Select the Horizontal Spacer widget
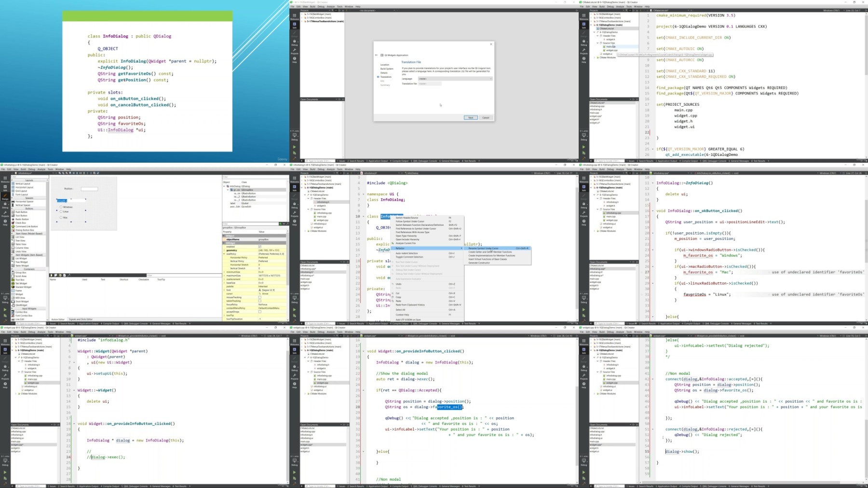This screenshot has width=868, height=488. [24, 201]
